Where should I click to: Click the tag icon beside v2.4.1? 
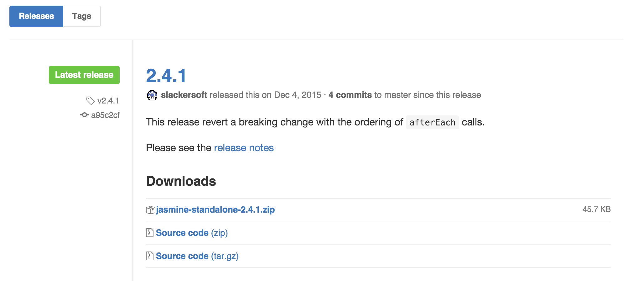tap(90, 101)
